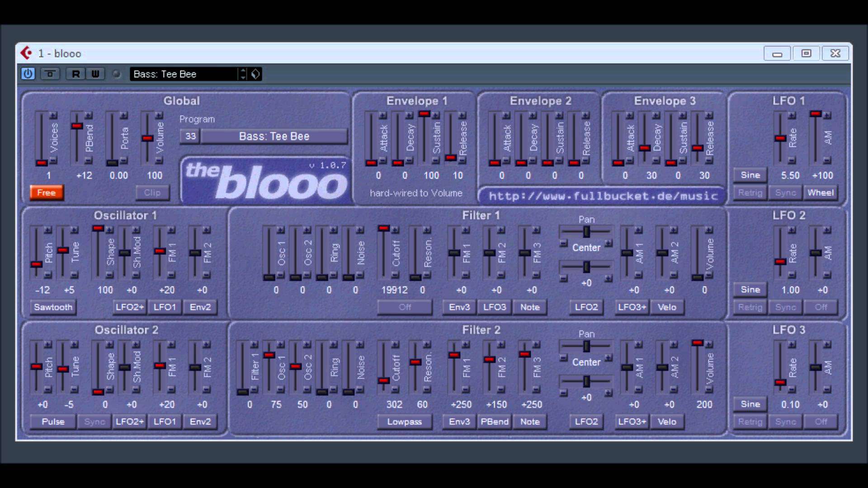The height and width of the screenshot is (488, 868).
Task: Cycle the Sawtooth waveform selector on Oscillator 1
Action: (x=53, y=307)
